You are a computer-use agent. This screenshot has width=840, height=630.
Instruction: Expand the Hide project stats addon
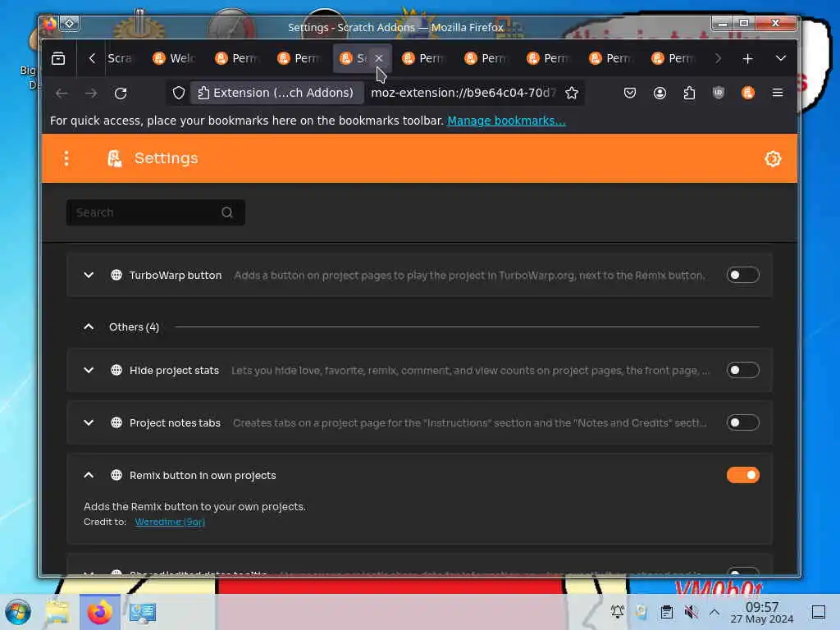89,370
